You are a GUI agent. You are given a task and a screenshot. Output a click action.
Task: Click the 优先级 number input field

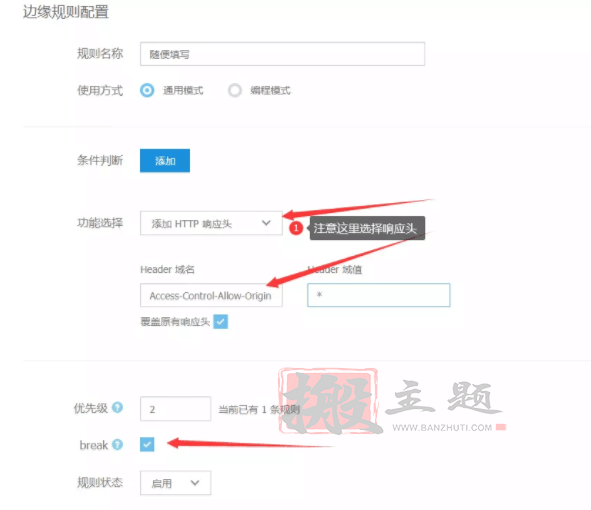(175, 409)
